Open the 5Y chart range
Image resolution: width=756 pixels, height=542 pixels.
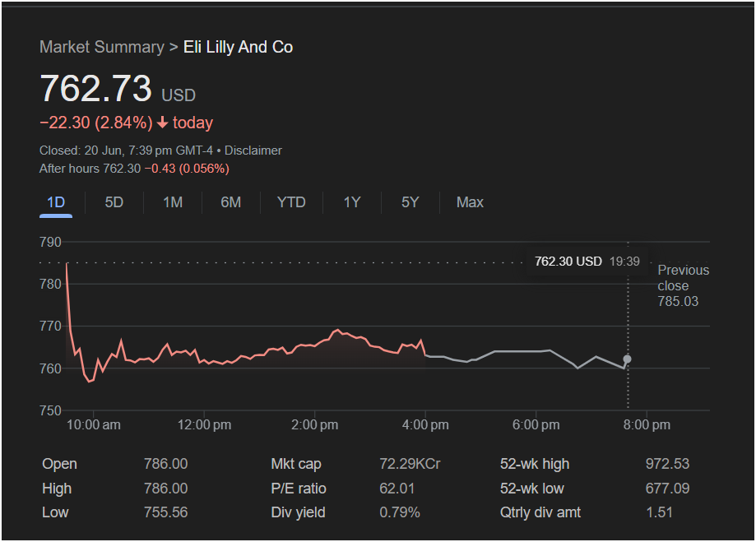410,202
